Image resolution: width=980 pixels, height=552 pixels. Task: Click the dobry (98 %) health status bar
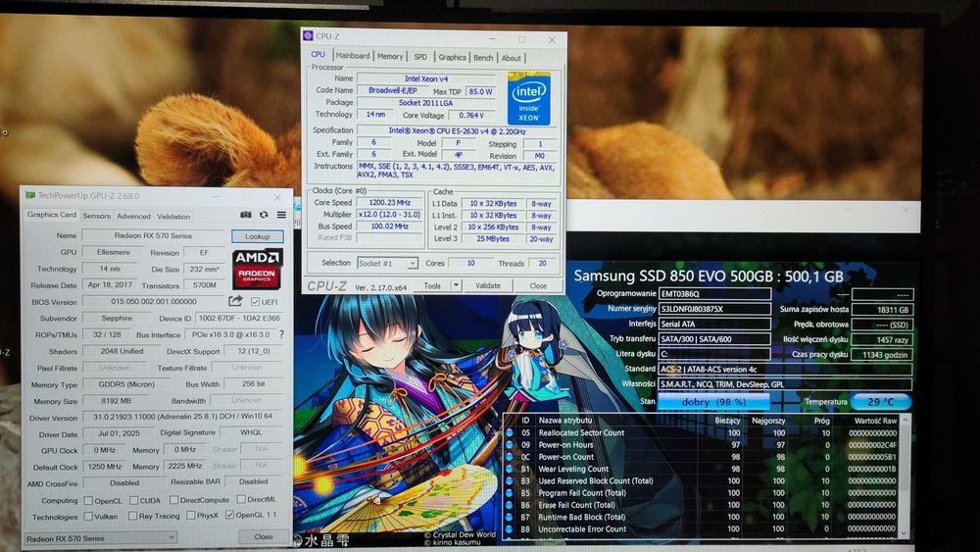(x=713, y=402)
